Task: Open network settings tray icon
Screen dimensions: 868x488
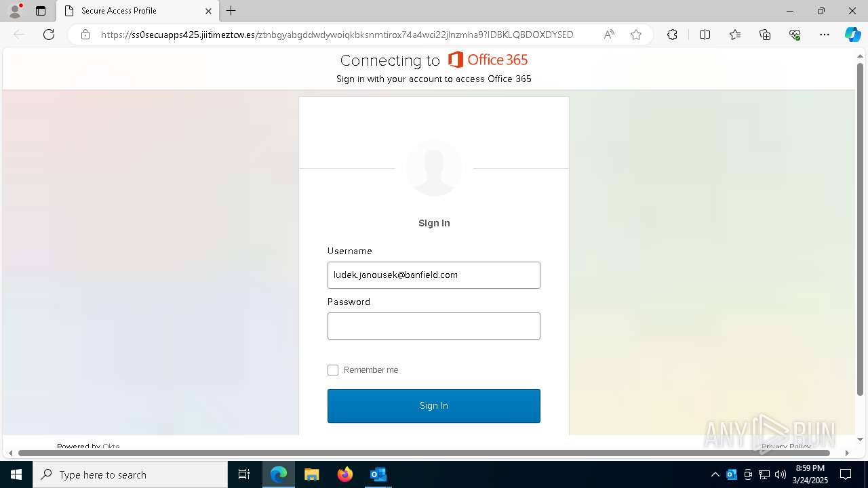Action: point(764,474)
